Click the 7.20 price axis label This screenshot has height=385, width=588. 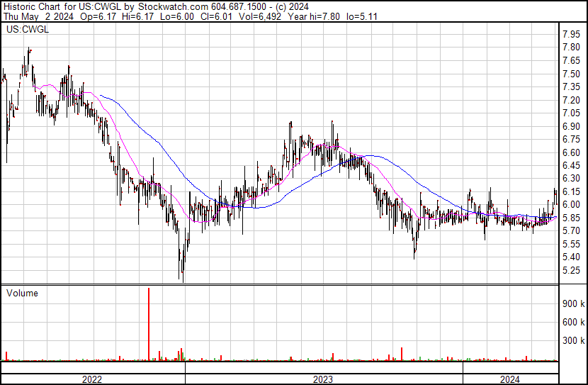pyautogui.click(x=572, y=100)
